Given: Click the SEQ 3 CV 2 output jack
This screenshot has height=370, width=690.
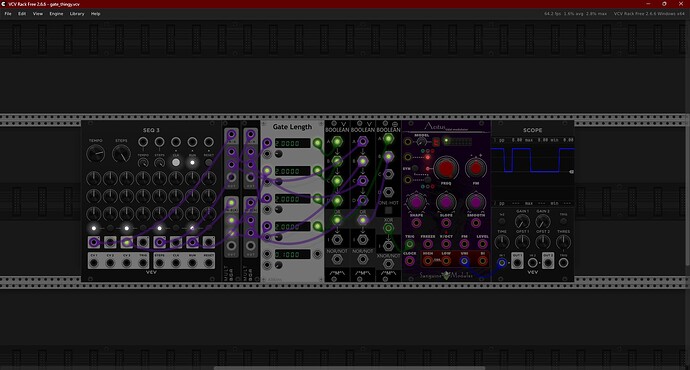Looking at the screenshot, I should 110,263.
